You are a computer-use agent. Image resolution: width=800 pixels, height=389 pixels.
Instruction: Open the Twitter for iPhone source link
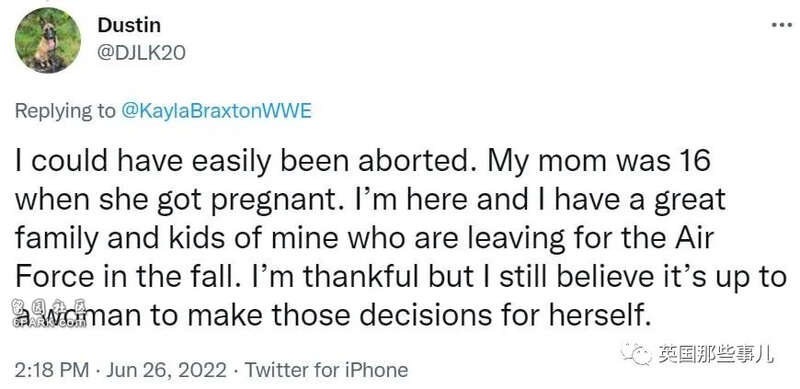coord(327,370)
